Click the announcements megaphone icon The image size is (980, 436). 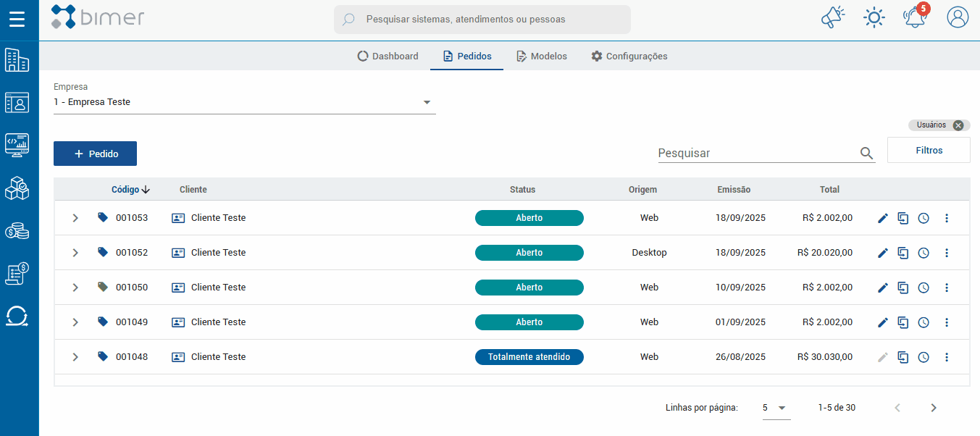833,17
